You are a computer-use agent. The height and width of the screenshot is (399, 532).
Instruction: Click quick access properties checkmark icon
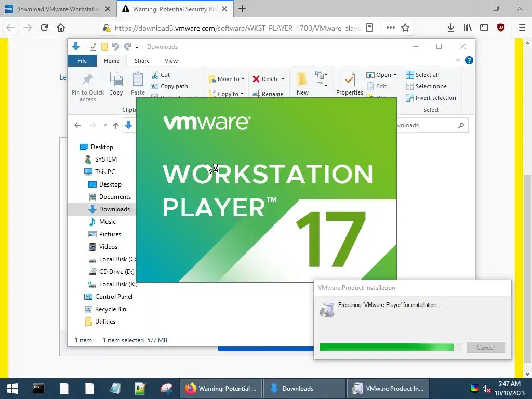coord(92,47)
